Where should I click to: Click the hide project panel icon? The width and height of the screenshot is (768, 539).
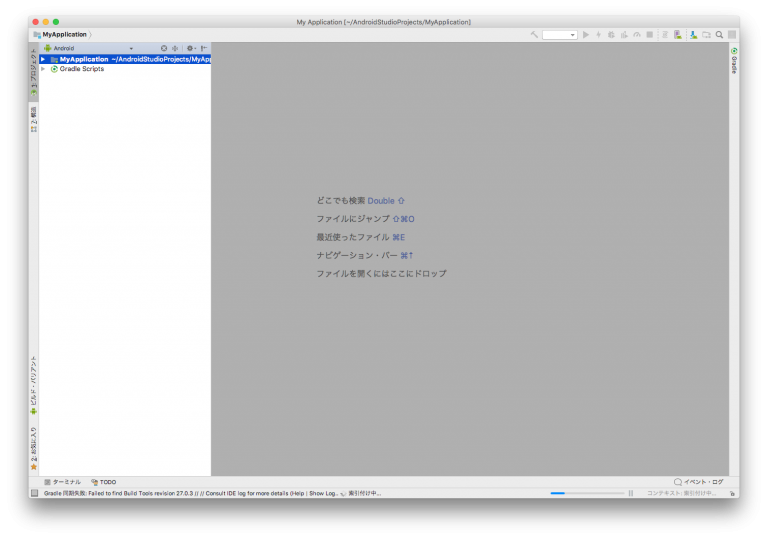(x=203, y=48)
